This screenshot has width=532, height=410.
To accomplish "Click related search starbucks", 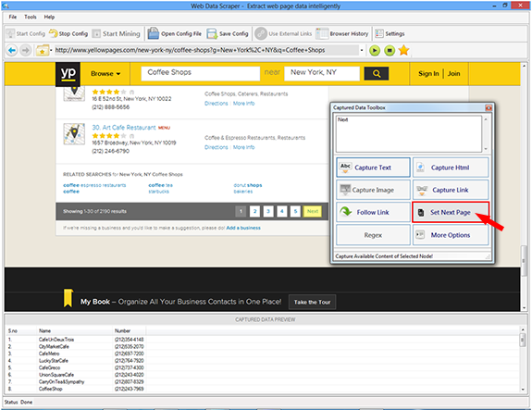I will point(159,192).
